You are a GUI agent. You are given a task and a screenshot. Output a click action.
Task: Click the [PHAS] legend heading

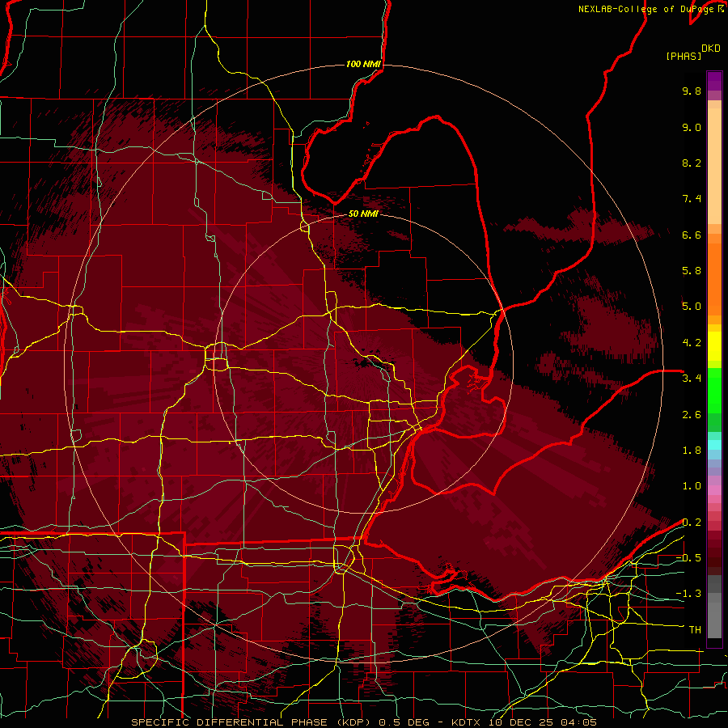tap(684, 57)
